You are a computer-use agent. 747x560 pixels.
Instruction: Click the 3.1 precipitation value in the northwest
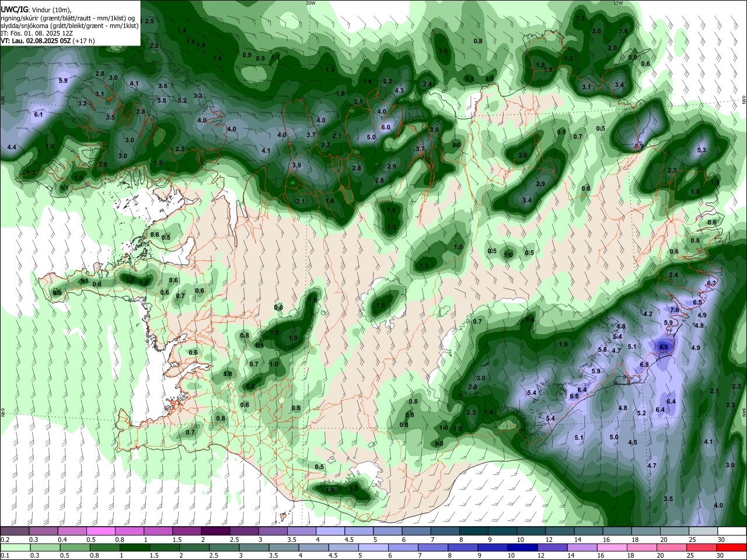point(100,93)
